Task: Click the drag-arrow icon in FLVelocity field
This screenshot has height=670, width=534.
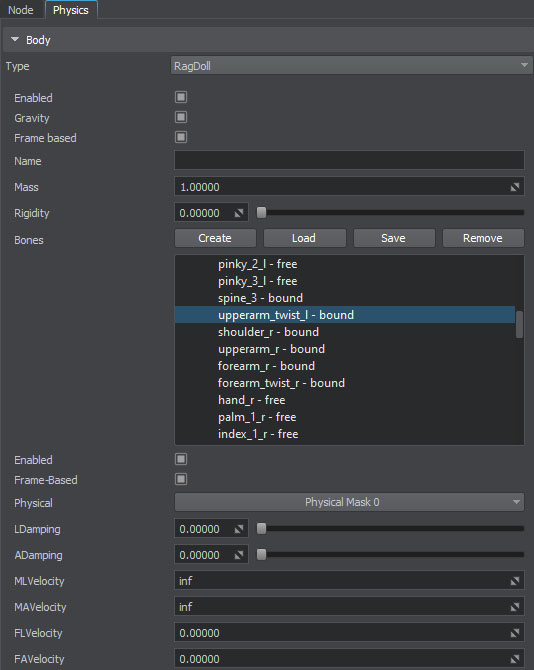Action: [x=515, y=633]
